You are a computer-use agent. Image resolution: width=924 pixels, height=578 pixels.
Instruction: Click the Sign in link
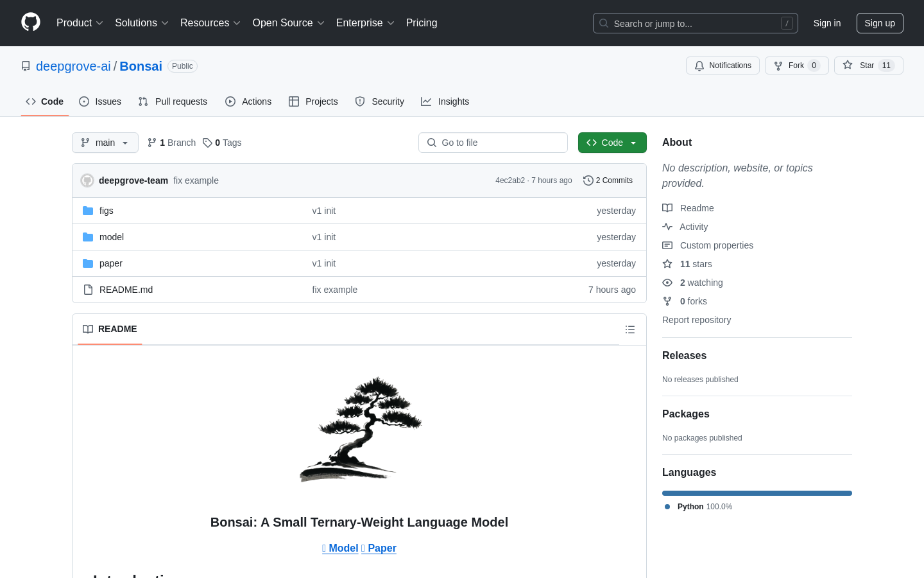pyautogui.click(x=827, y=23)
